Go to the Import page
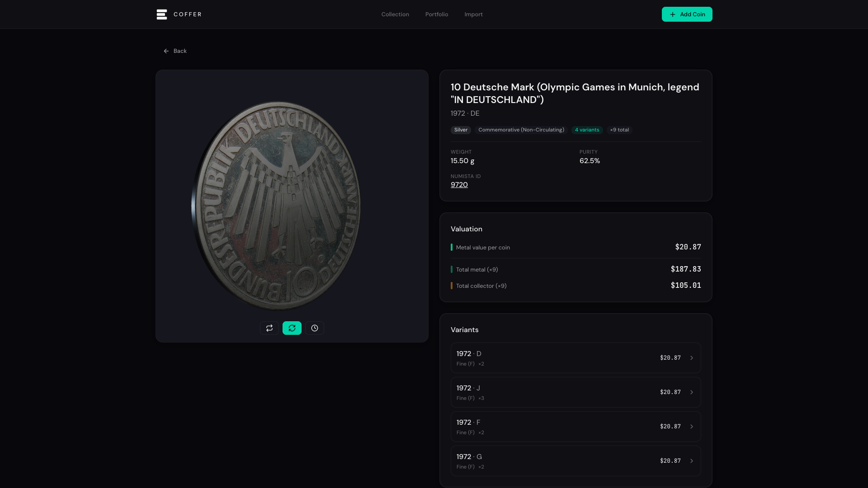868x488 pixels. pos(473,14)
